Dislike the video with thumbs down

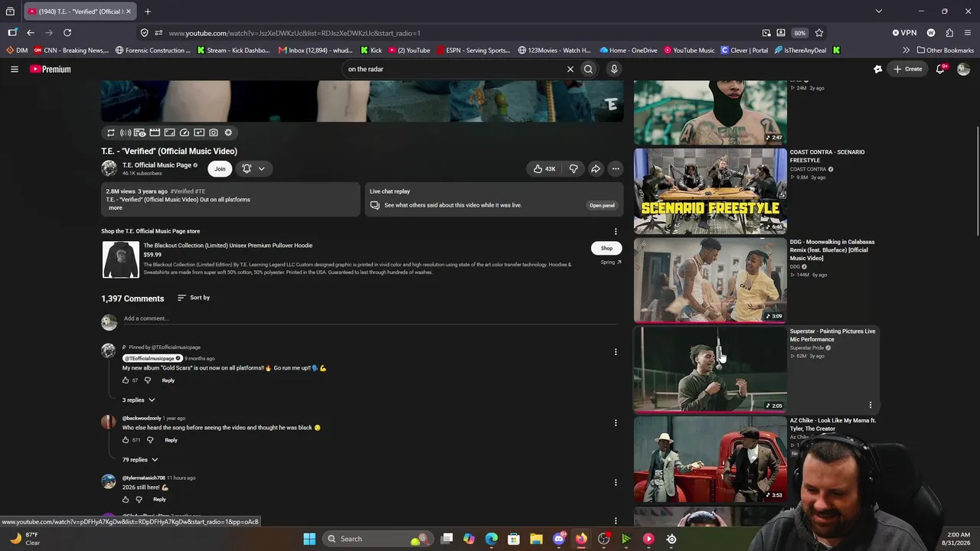[573, 168]
